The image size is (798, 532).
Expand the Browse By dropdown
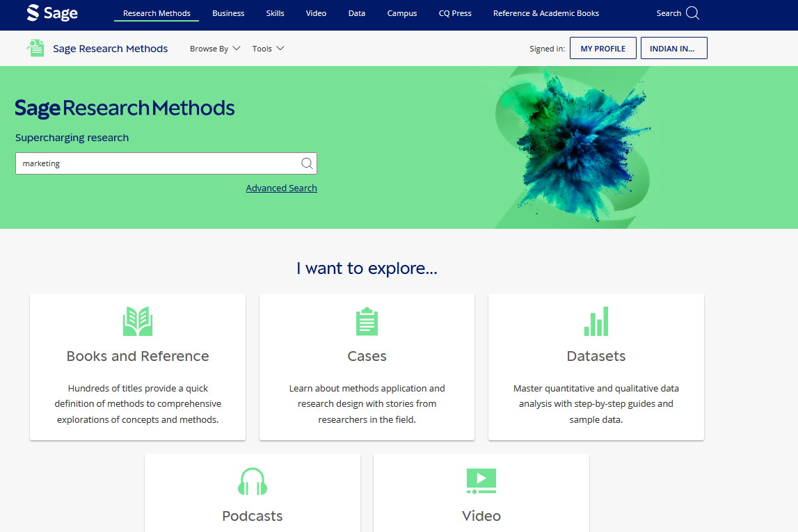pos(215,49)
